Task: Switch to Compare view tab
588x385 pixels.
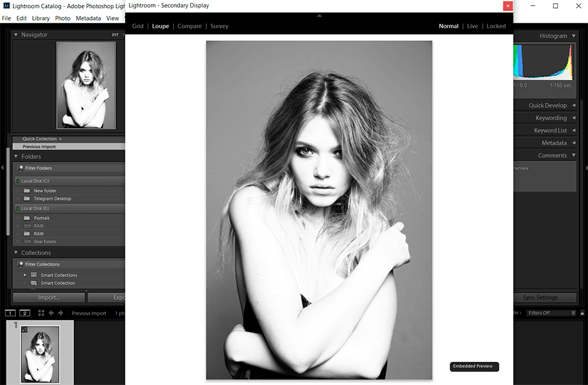Action: (x=189, y=26)
